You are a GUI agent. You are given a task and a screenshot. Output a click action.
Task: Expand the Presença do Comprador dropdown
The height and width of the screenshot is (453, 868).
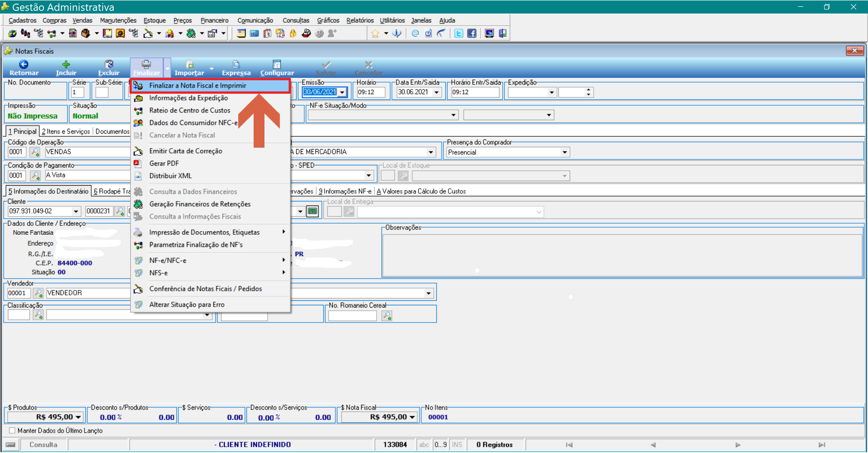pyautogui.click(x=565, y=152)
